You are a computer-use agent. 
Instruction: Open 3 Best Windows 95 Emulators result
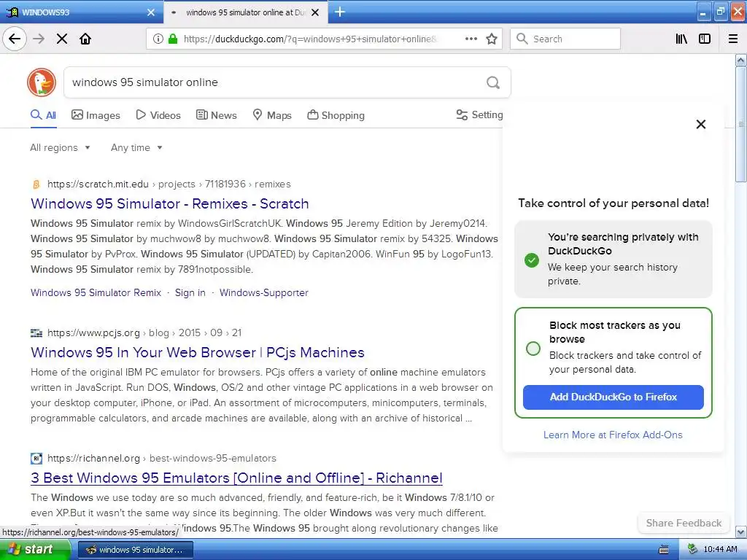236,478
